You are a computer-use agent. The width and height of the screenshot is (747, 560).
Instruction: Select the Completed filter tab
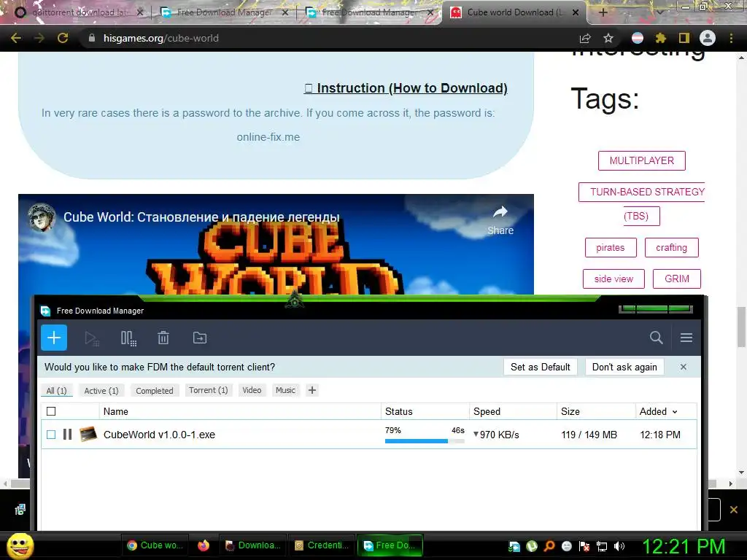coord(155,391)
